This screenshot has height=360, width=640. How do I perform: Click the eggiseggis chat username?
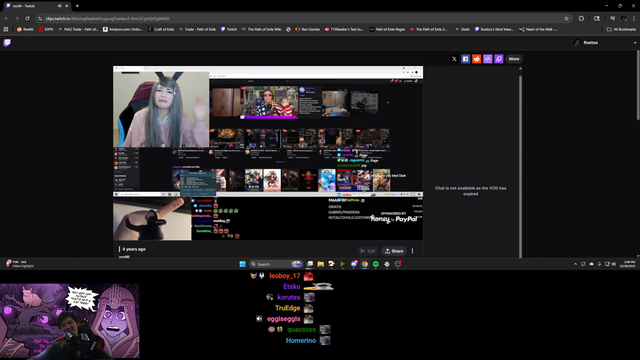tap(284, 319)
